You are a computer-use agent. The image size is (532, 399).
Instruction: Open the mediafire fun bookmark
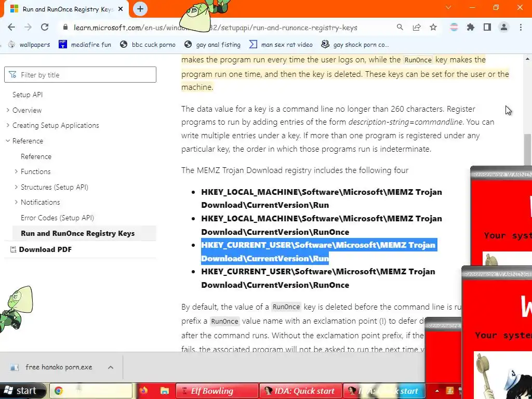85,45
